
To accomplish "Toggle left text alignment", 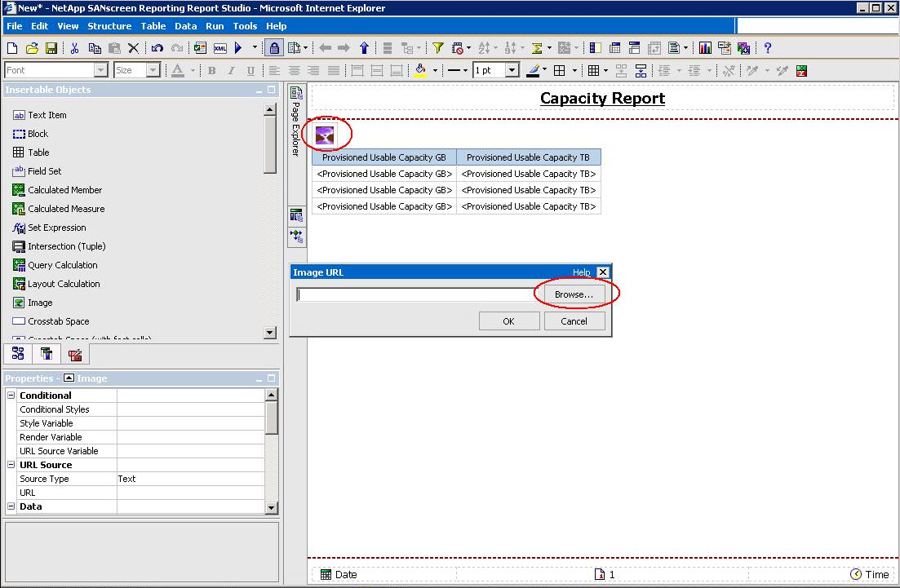I will [275, 71].
